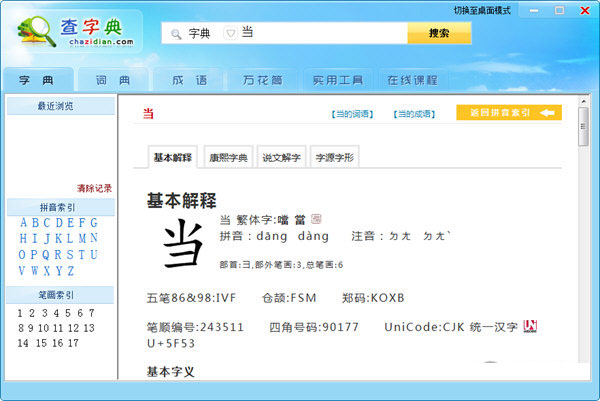Click the 笔画索引 panel header
This screenshot has height=401, width=600.
pos(60,295)
